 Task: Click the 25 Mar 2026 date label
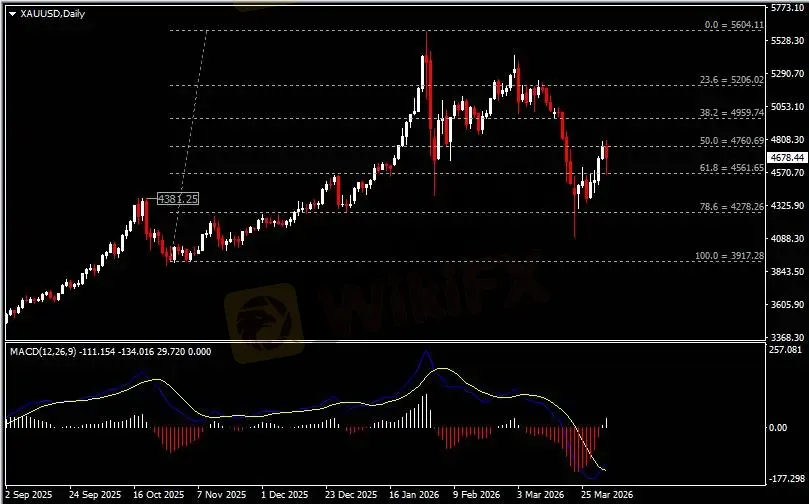click(607, 495)
